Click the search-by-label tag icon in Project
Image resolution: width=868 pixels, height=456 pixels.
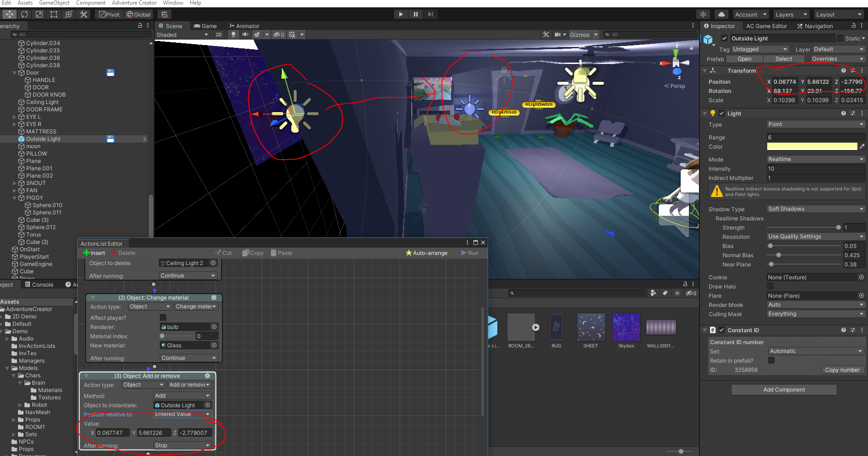click(665, 293)
